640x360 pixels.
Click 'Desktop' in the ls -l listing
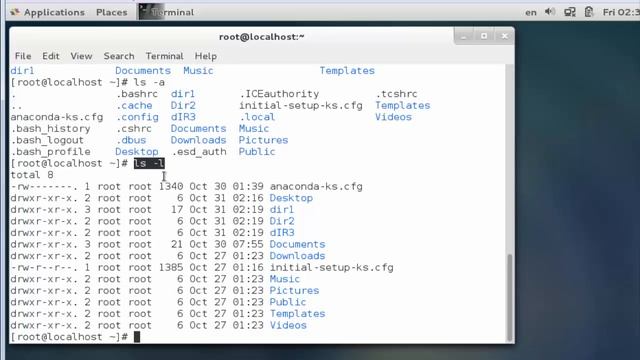(x=291, y=198)
